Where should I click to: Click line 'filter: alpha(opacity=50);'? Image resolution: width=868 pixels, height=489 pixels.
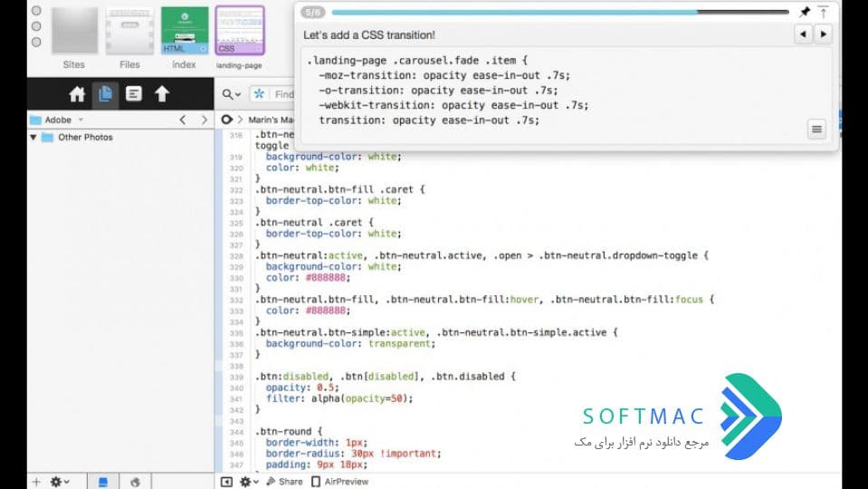(x=339, y=398)
